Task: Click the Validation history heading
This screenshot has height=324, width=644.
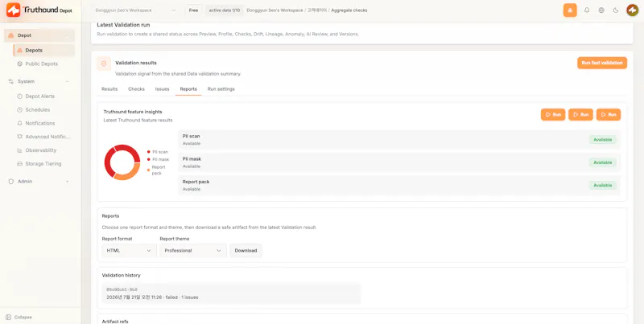Action: 122,275
